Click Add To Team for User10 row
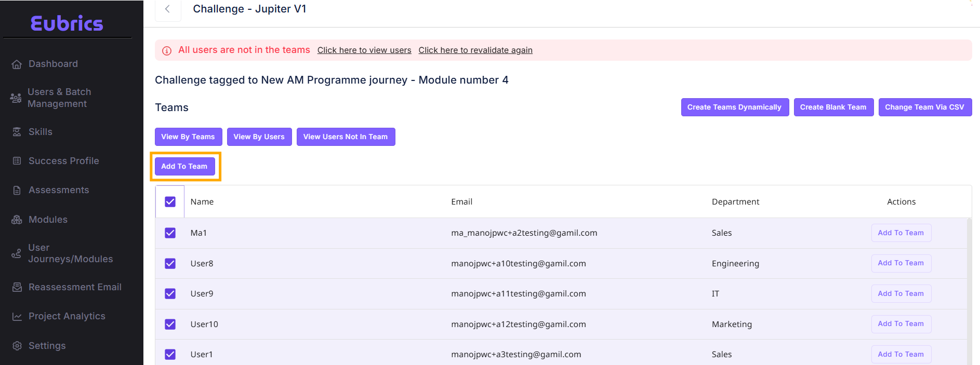 click(900, 324)
